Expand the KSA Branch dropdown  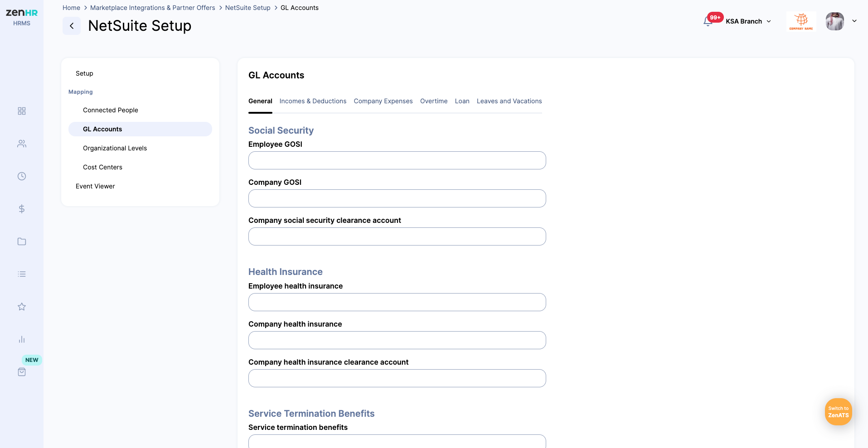coord(748,21)
